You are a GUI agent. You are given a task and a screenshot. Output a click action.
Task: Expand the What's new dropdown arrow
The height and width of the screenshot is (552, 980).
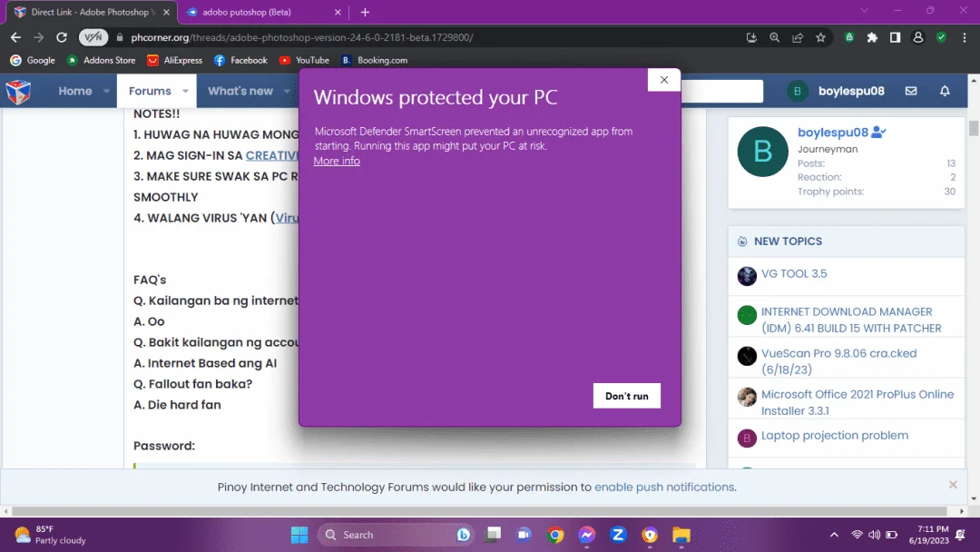[x=287, y=92]
